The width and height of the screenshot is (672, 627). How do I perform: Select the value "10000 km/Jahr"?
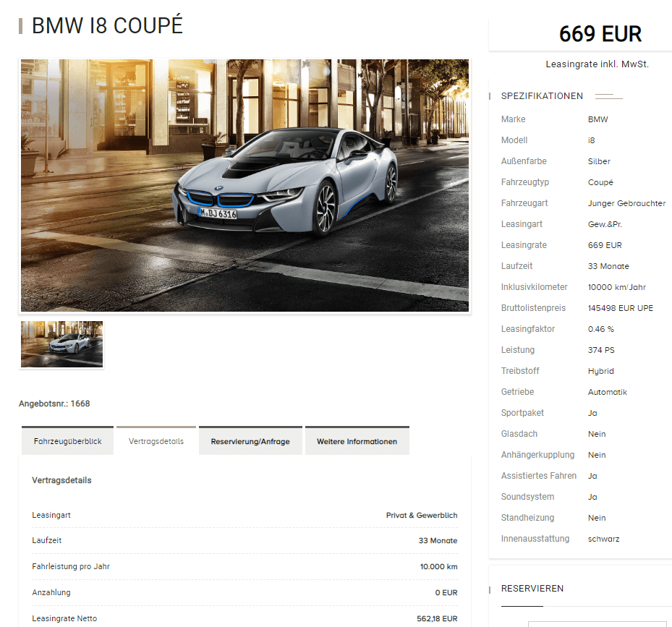pyautogui.click(x=617, y=287)
